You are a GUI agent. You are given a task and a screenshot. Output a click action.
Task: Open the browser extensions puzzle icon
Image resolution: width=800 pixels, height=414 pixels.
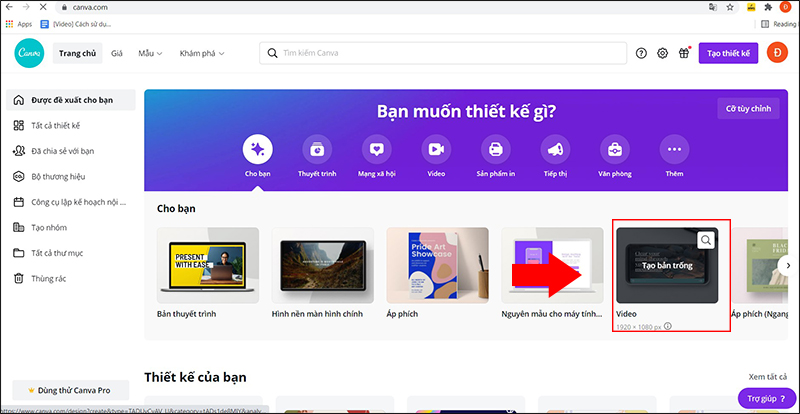(x=767, y=8)
